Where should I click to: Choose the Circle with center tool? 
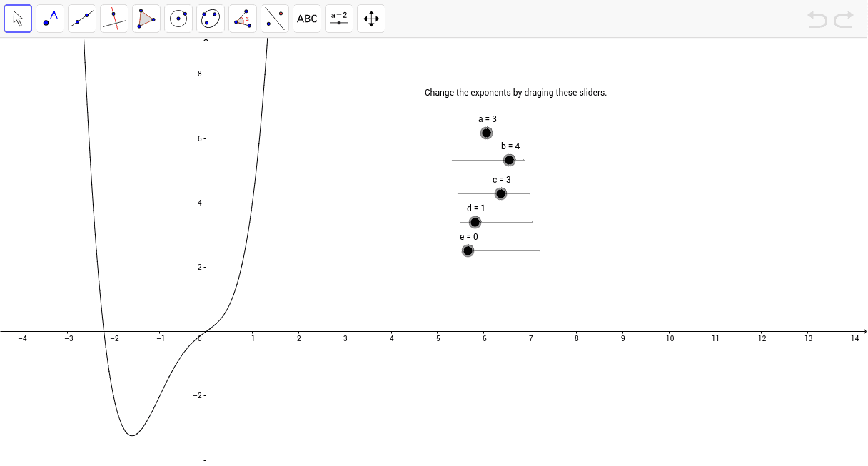178,19
